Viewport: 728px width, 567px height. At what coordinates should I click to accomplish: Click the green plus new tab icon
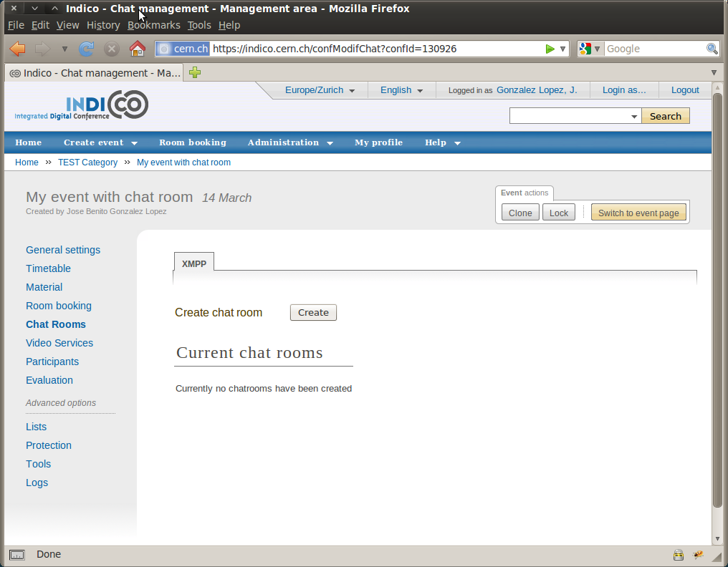click(195, 72)
